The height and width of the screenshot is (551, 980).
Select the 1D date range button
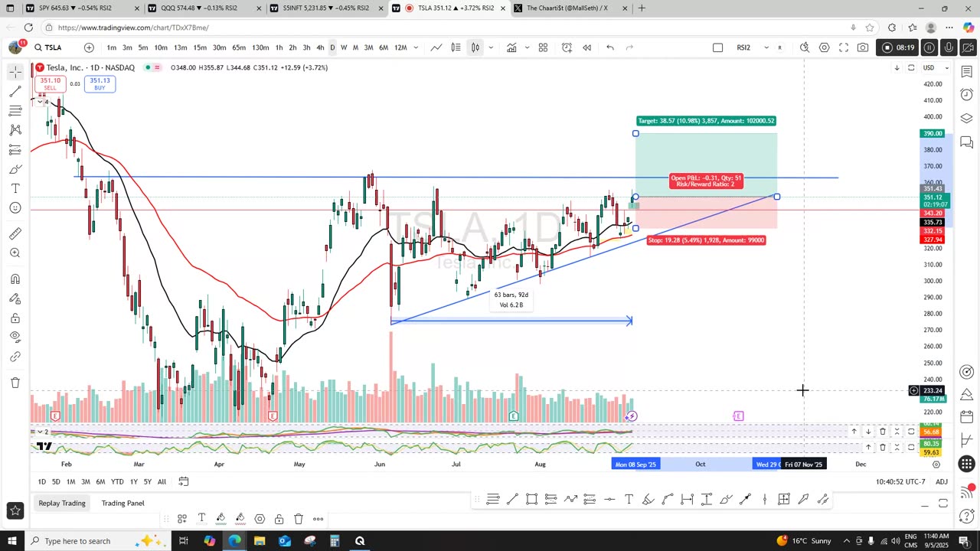pyautogui.click(x=42, y=481)
